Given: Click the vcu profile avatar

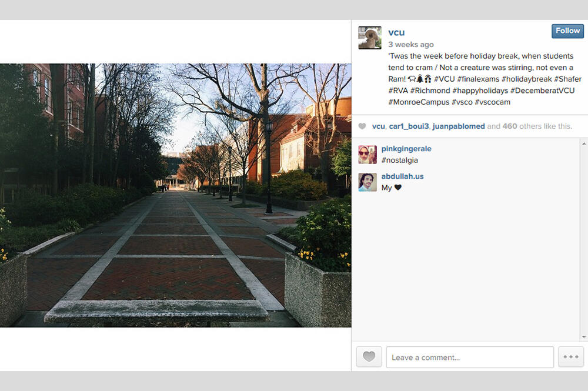Looking at the screenshot, I should point(370,38).
